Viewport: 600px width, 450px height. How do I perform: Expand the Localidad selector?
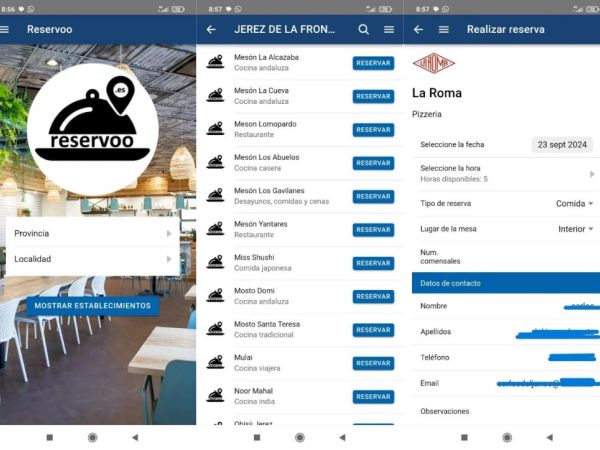coord(93,259)
